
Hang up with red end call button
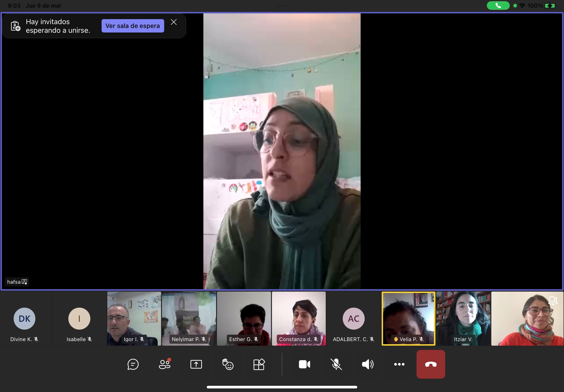(431, 364)
